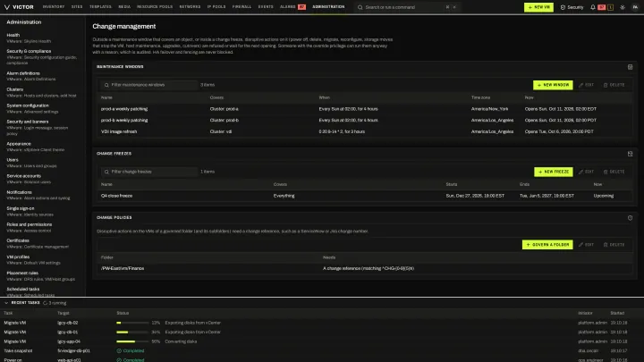Click the trash Delete icon for change freezes
644x362 pixels.
606,172
